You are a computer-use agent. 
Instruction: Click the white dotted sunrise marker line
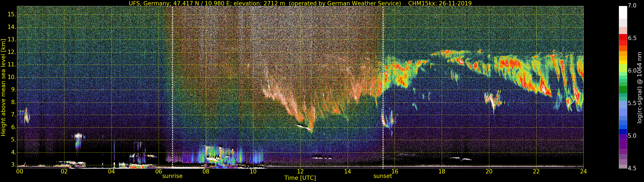tap(173, 87)
